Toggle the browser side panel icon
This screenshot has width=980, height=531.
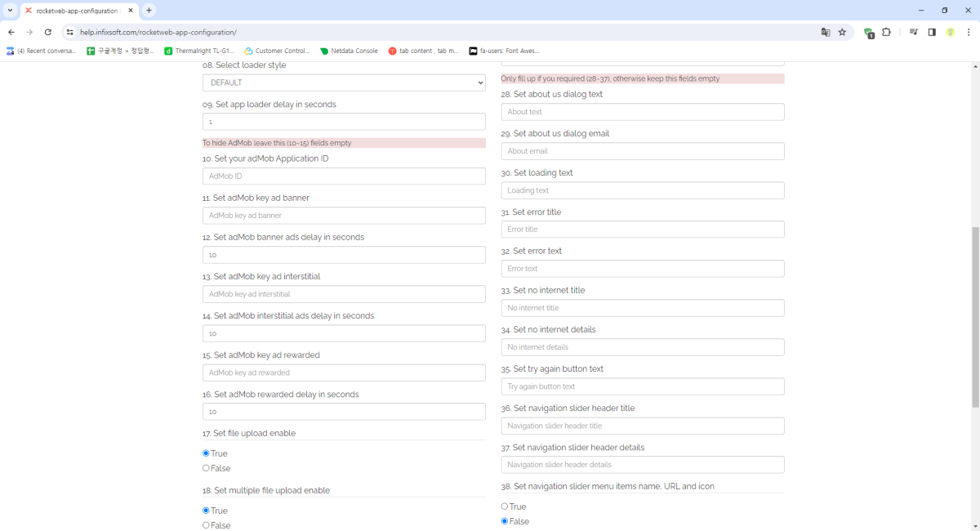[932, 32]
